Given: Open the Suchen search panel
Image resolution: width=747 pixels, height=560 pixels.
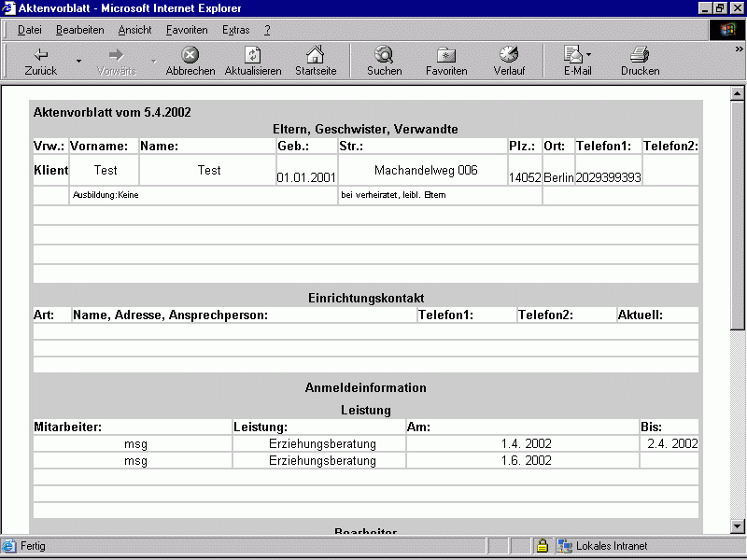Looking at the screenshot, I should click(384, 59).
